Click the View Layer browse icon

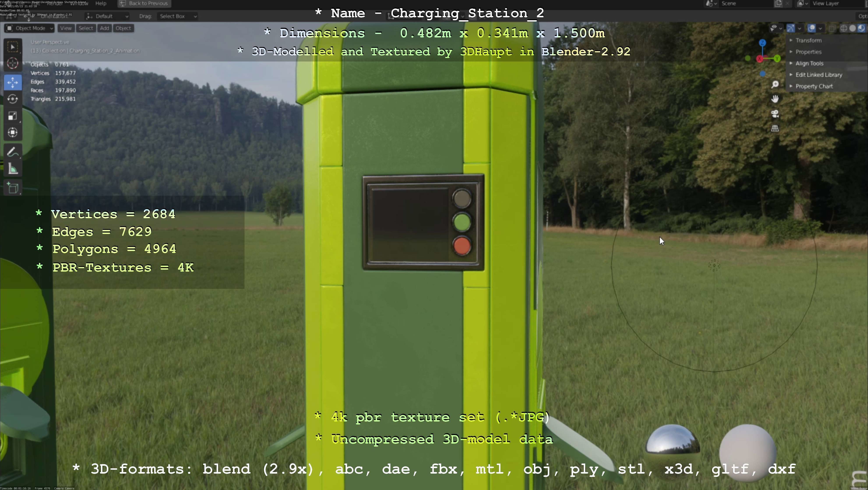click(802, 3)
